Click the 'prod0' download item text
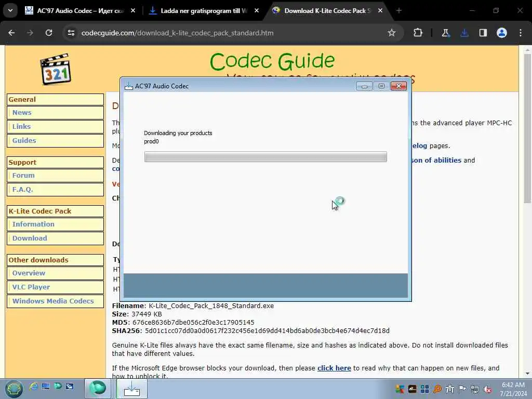Screen dimensions: 532x399 coord(151,141)
